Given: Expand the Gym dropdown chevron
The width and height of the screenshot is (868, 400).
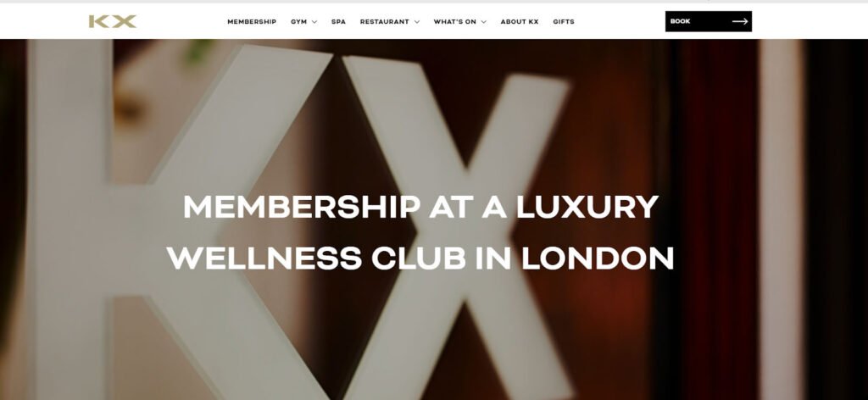Looking at the screenshot, I should point(314,22).
